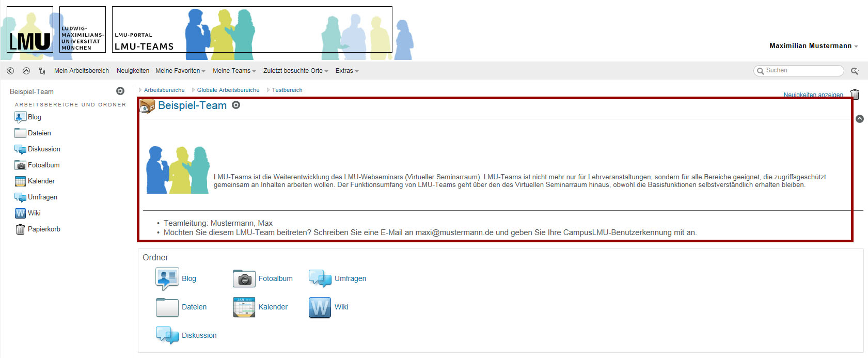Viewport: 868px width, 358px height.
Task: Click the Fotoalbum camera icon in the sidebar
Action: tap(20, 165)
